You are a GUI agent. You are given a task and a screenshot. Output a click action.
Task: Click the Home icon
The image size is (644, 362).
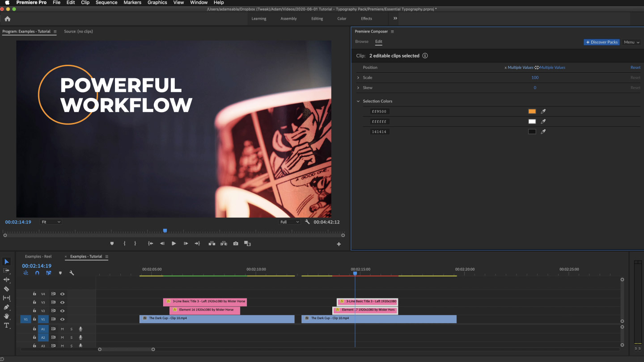point(7,19)
